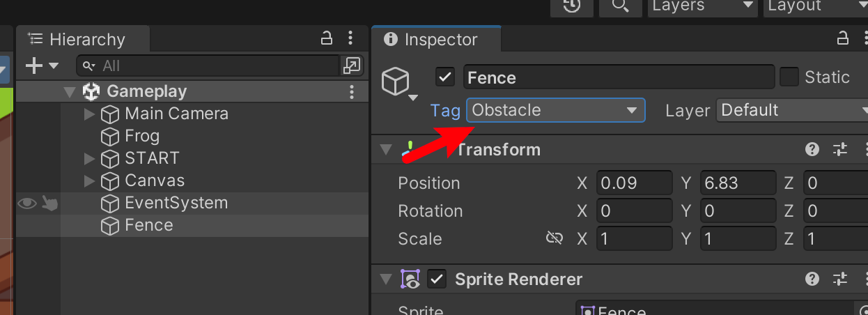The image size is (868, 315).
Task: Click the search magnifier icon in top toolbar
Action: 620,6
